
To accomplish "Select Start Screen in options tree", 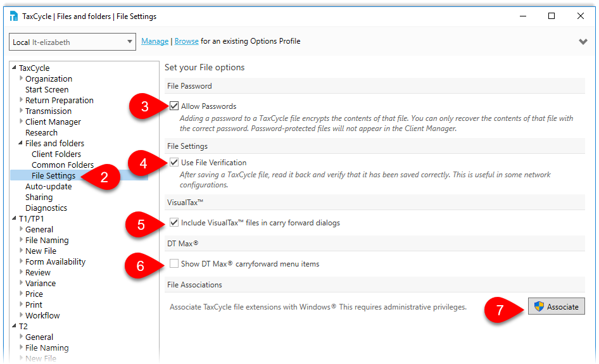I will (47, 89).
